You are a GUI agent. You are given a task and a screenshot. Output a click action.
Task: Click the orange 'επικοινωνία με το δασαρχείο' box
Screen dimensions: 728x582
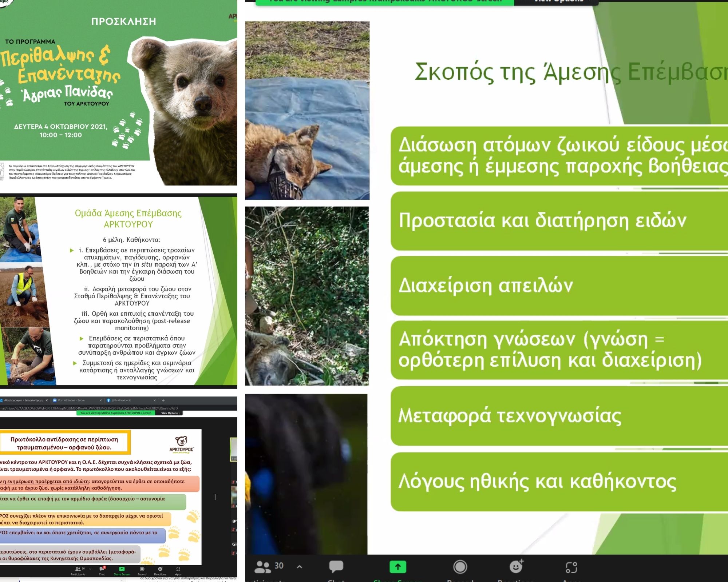85,519
